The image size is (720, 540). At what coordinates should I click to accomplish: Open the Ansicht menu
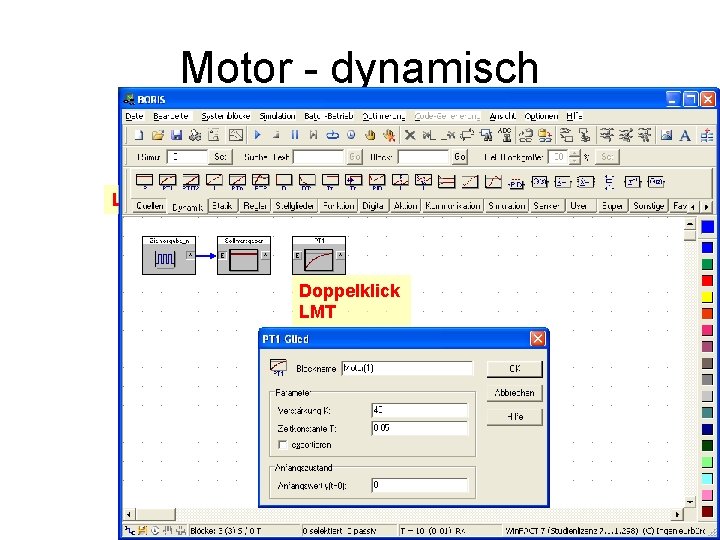pos(503,116)
